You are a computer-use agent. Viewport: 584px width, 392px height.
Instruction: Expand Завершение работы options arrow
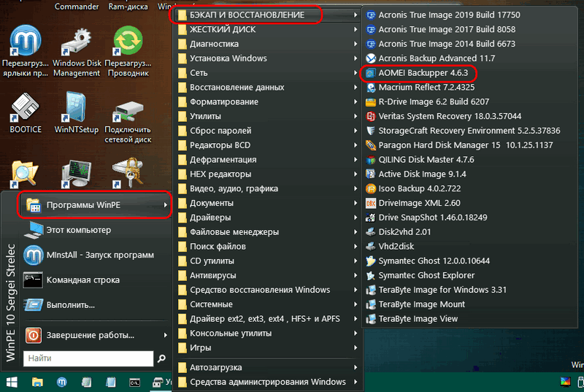tap(166, 335)
